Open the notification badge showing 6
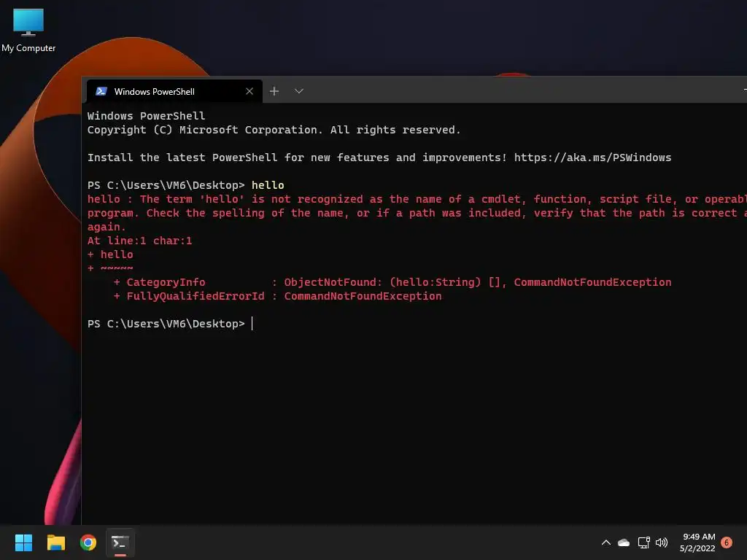 (x=727, y=542)
